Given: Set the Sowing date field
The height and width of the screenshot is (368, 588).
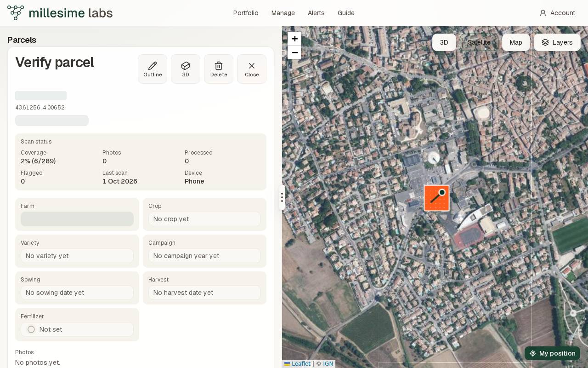Looking at the screenshot, I should point(77,293).
